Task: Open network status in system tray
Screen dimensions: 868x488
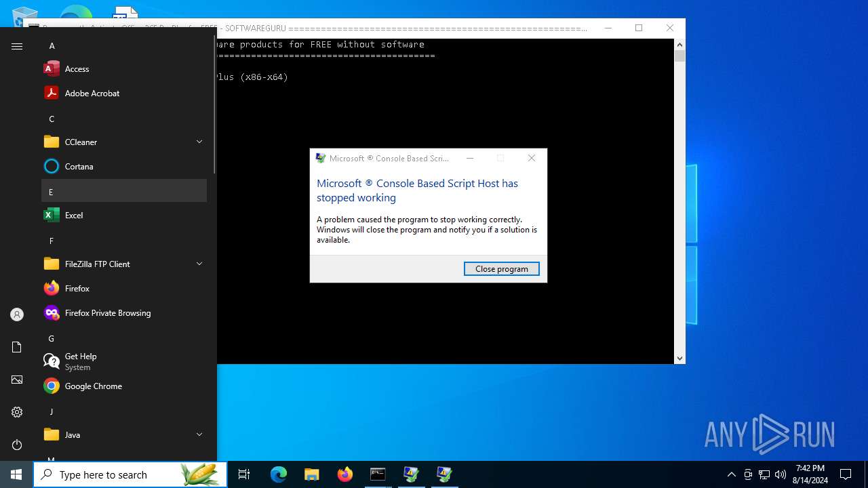Action: point(764,474)
